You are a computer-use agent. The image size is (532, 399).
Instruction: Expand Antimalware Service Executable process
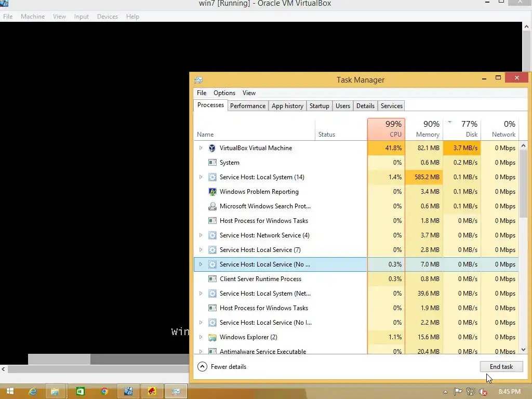[201, 352]
